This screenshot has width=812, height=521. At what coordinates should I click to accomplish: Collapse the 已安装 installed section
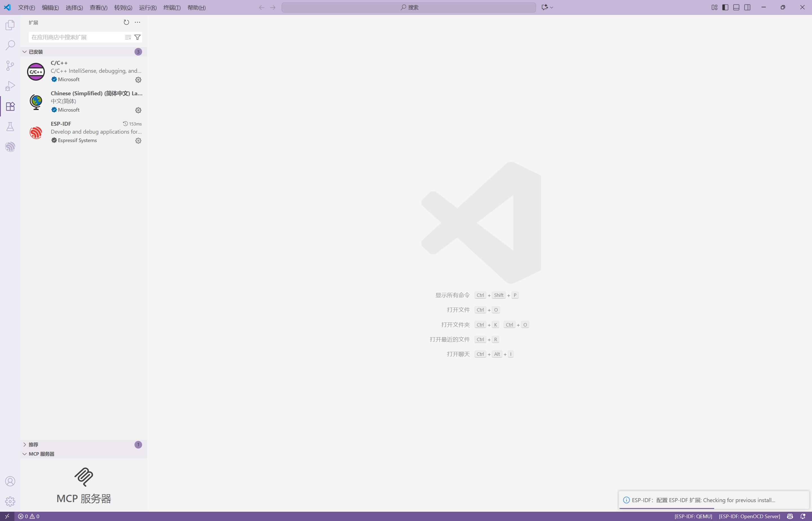[x=36, y=52]
